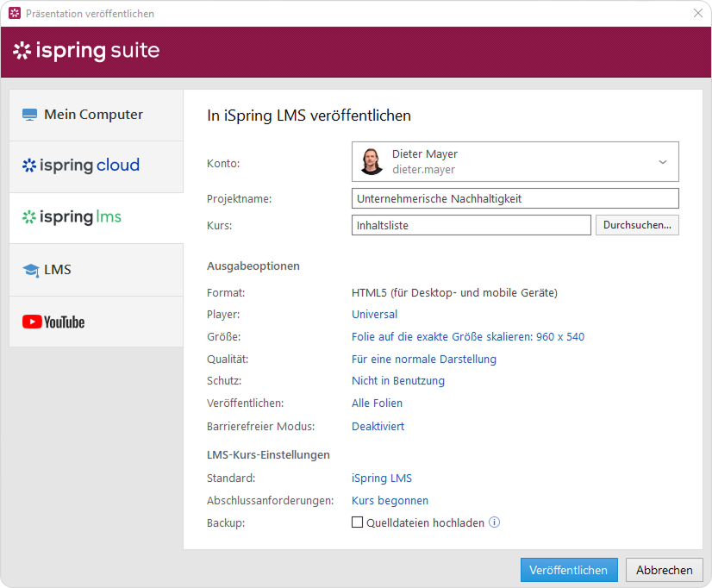
Task: Click the app icon in the title bar
Action: coord(14,14)
